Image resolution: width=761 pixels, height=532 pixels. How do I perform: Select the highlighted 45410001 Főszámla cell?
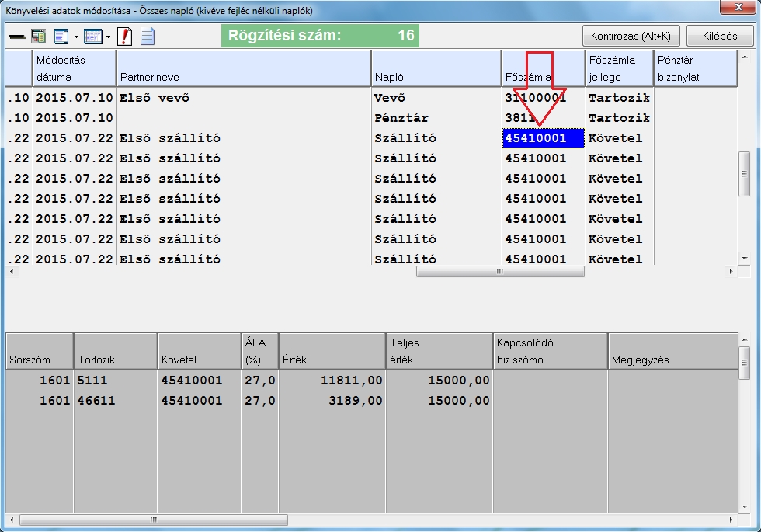(543, 138)
